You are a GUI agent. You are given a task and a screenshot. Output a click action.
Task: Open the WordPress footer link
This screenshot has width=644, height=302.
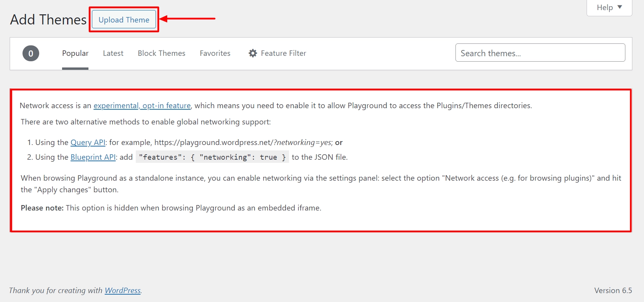pyautogui.click(x=123, y=290)
